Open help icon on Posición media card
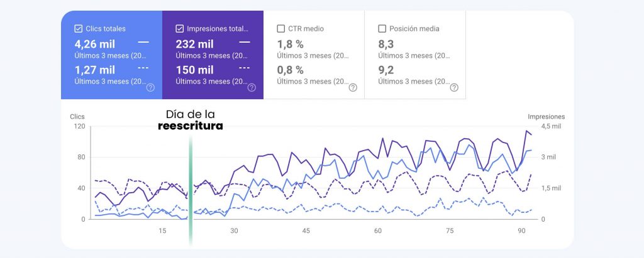Viewport: 644px width, 258px height. tap(454, 87)
